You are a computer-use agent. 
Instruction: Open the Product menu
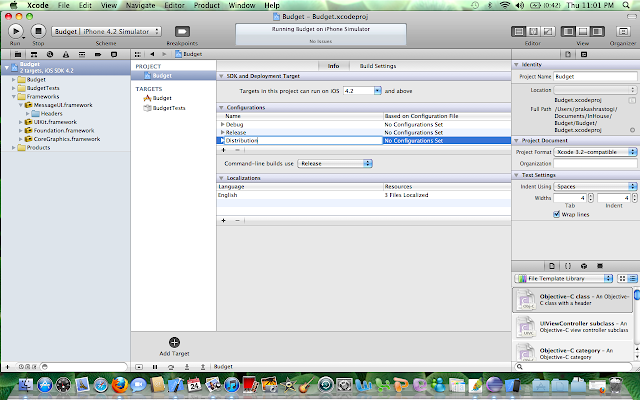(x=207, y=5)
